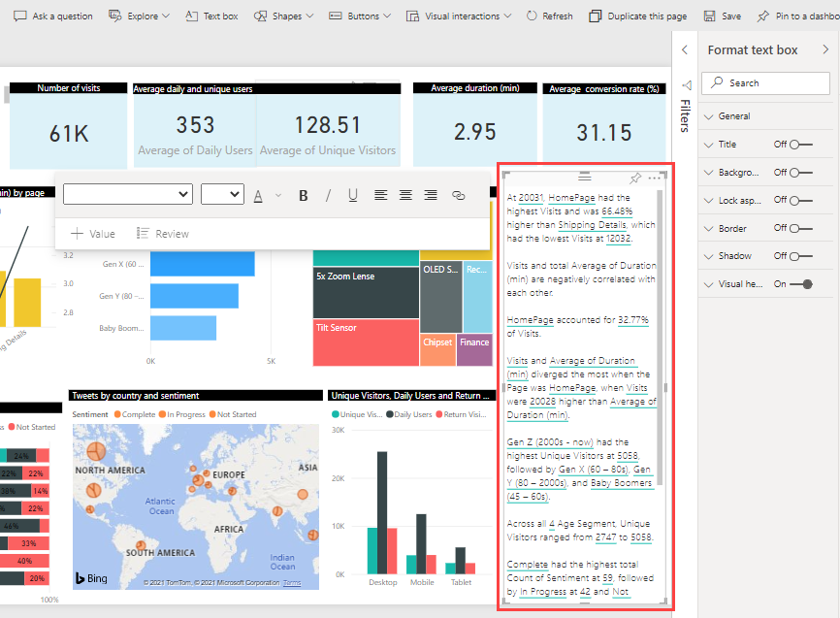The width and height of the screenshot is (840, 618).
Task: Insert a Text box
Action: click(211, 16)
